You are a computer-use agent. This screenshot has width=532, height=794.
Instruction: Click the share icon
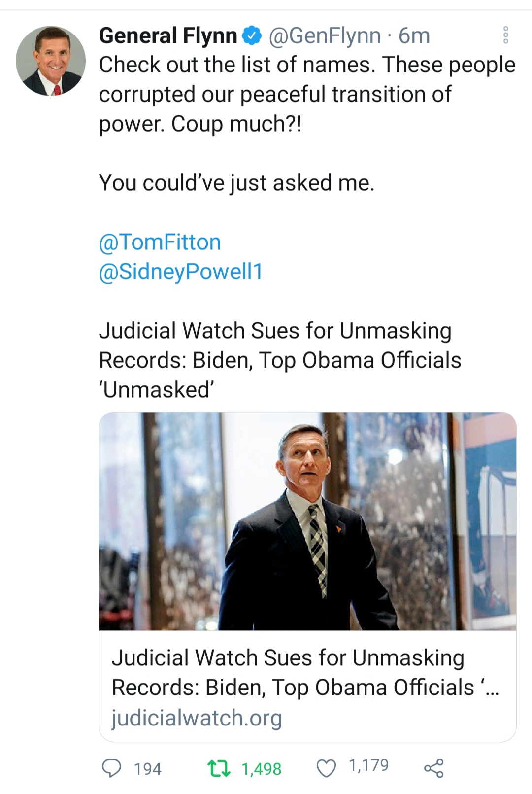433,768
